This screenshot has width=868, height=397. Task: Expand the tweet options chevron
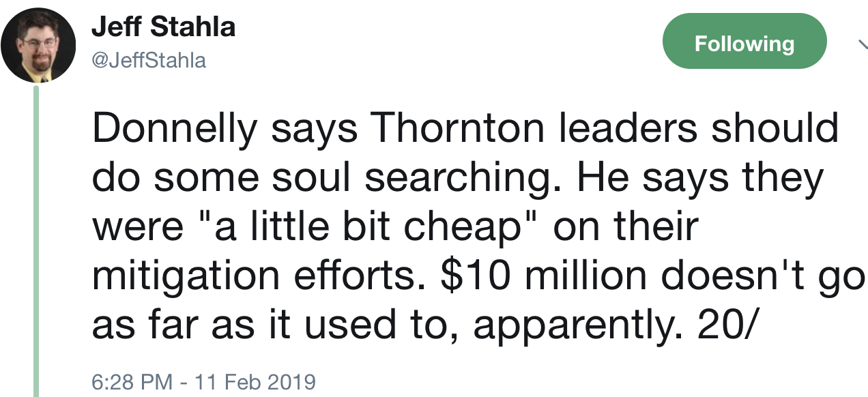[x=862, y=44]
